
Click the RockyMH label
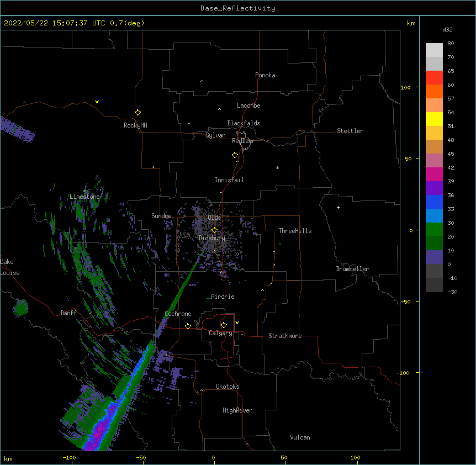pos(135,125)
